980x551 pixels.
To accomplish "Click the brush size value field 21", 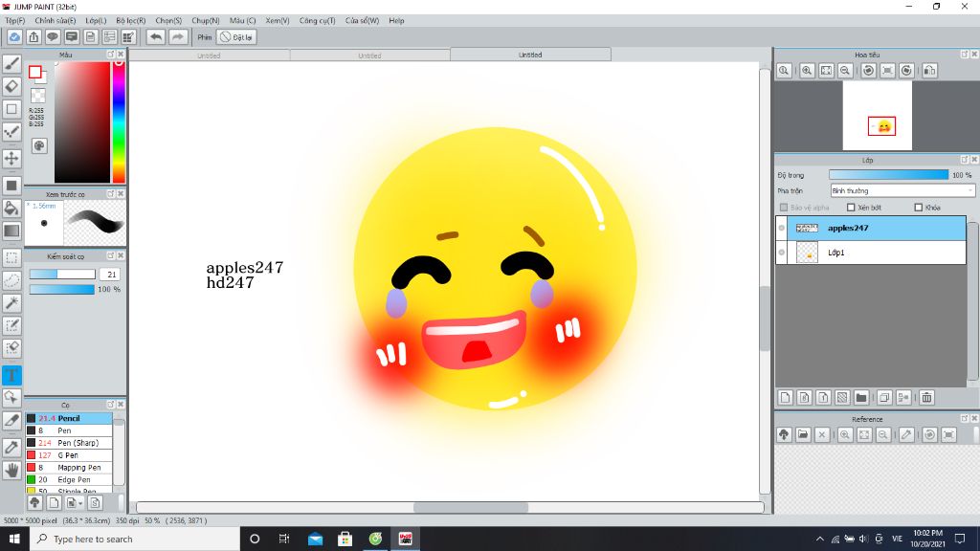I will pyautogui.click(x=110, y=275).
